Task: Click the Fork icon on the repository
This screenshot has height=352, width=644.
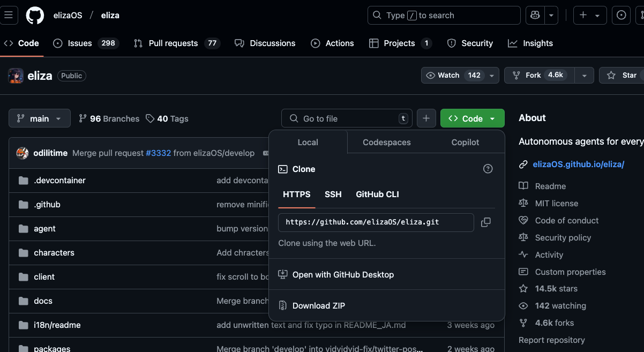Action: pos(517,75)
